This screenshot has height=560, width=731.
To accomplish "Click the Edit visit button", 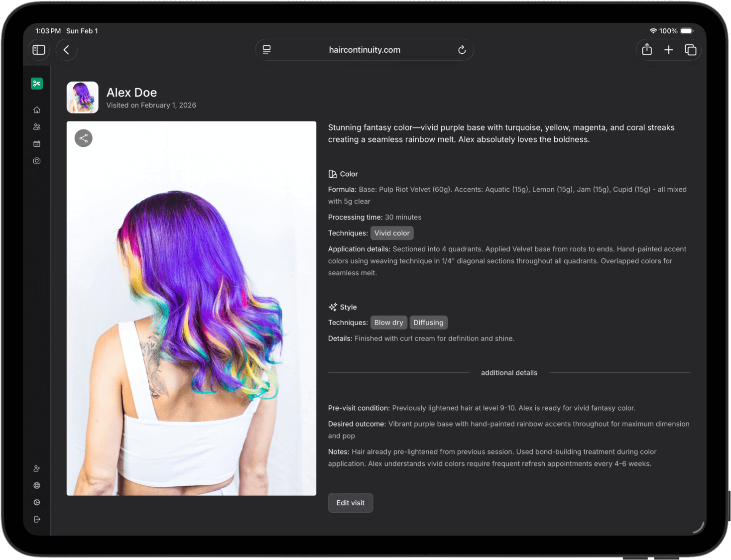I will point(350,503).
